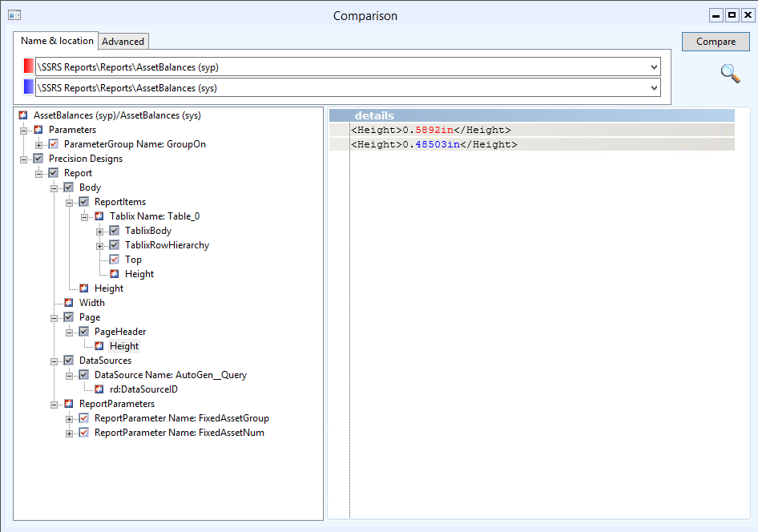Viewport: 758px width, 532px height.
Task: Click the rd:DataSourceID difference icon
Action: pos(98,389)
